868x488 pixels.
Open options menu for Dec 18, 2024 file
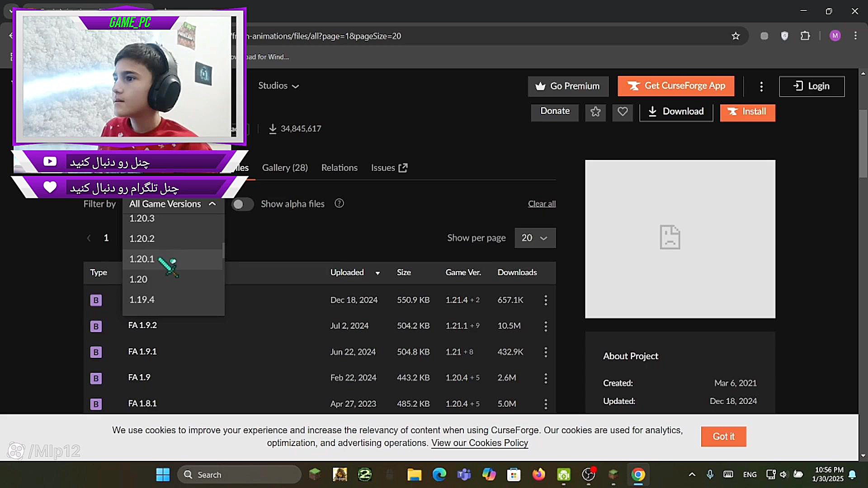[x=546, y=300]
